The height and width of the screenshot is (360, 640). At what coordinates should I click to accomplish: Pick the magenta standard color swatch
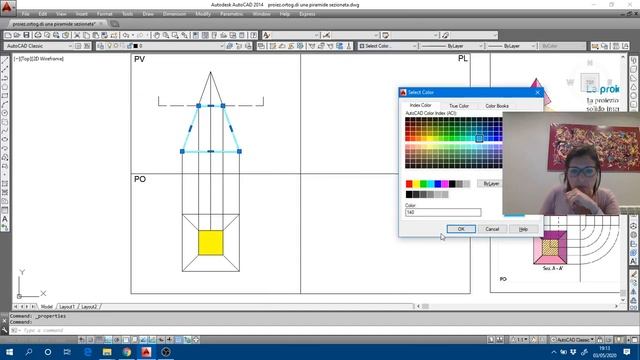pos(445,184)
